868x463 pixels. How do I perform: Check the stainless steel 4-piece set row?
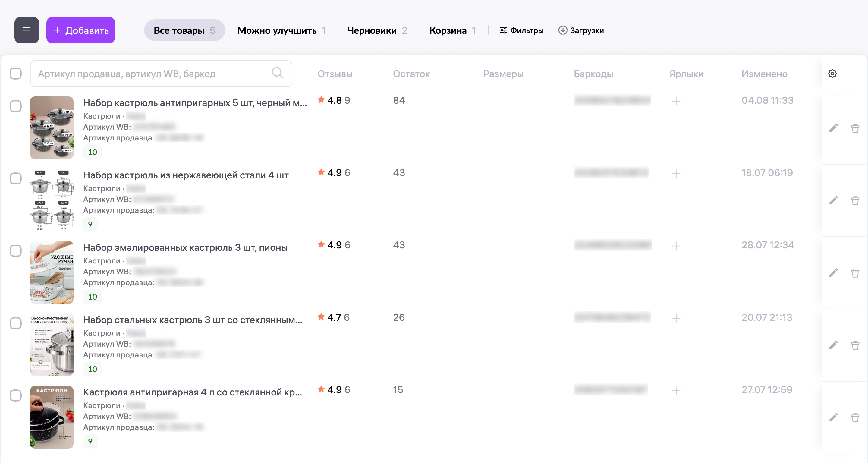point(15,178)
